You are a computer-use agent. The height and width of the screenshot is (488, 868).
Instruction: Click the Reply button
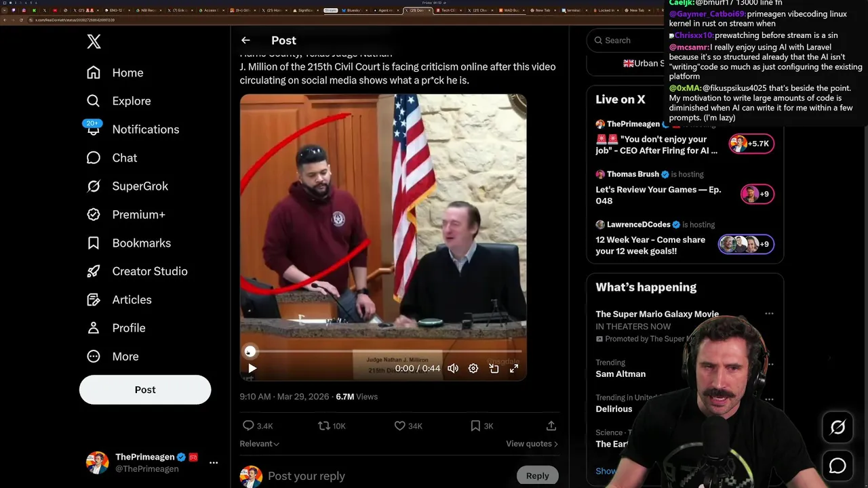click(x=537, y=476)
